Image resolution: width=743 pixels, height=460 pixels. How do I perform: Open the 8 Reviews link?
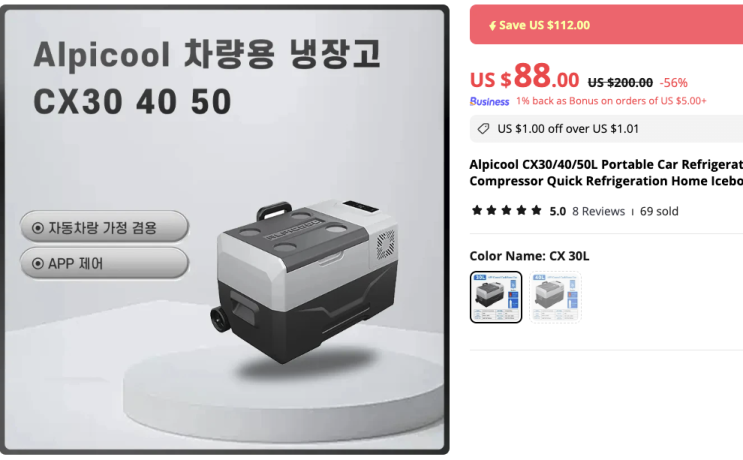pos(598,211)
